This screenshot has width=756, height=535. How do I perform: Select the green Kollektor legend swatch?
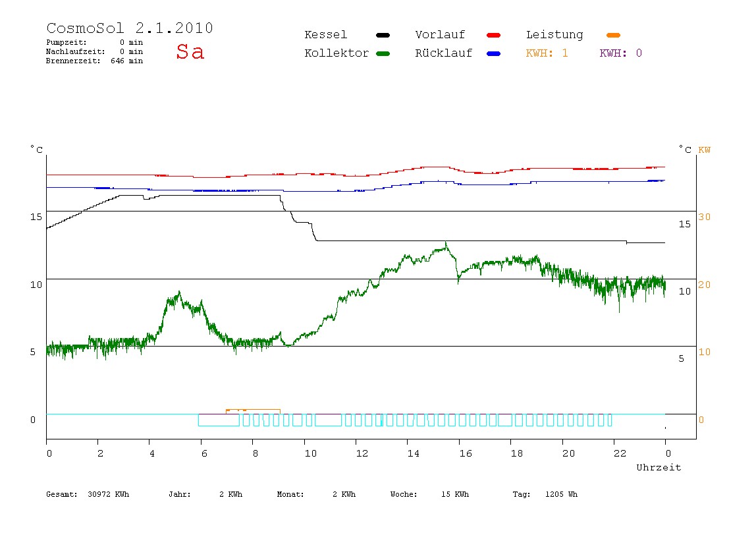click(383, 53)
